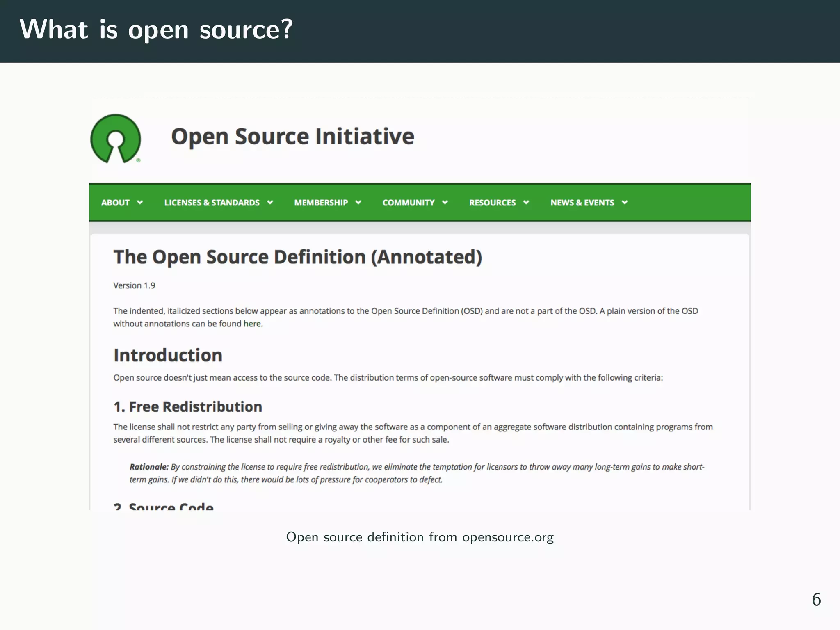Expand the News & Events chevron
This screenshot has height=630, width=840.
pos(625,202)
